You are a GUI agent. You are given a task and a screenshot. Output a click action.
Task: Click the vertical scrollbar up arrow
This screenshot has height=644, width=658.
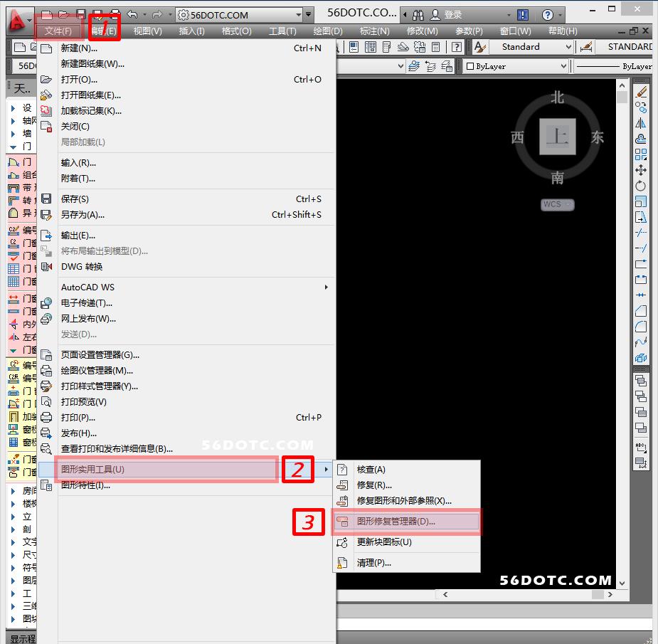click(622, 85)
